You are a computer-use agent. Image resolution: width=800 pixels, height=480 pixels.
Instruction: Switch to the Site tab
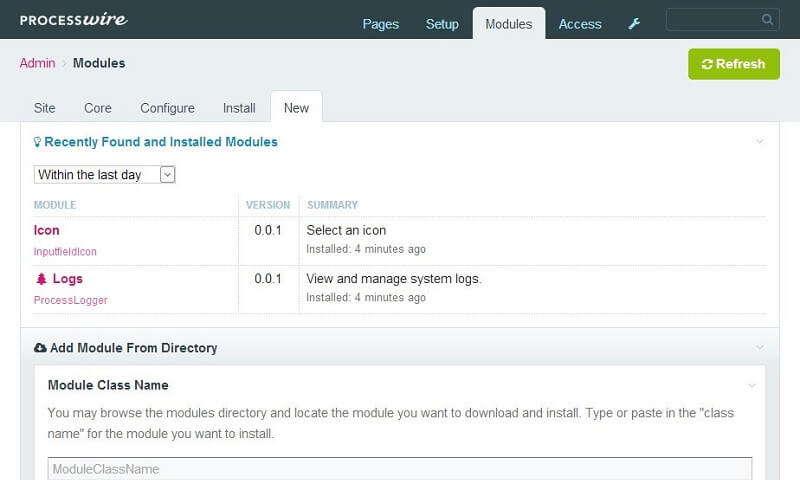(x=44, y=108)
